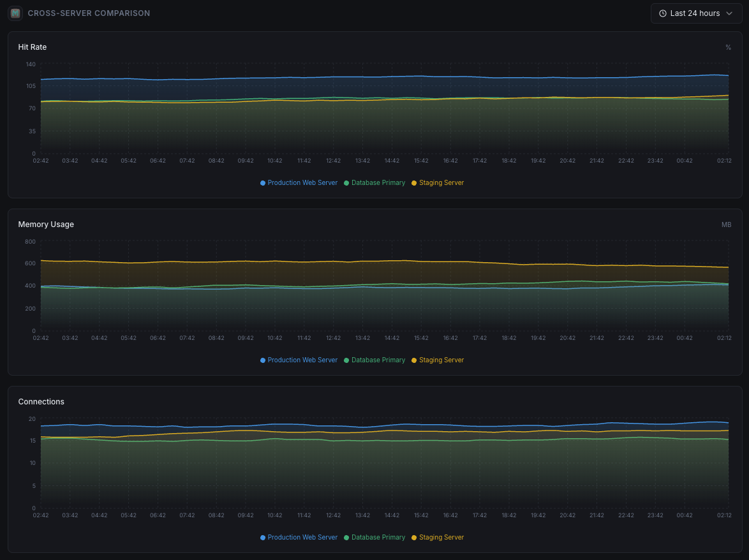
Task: Hide the Database Primary line via Hit Rate legend
Action: click(x=378, y=182)
